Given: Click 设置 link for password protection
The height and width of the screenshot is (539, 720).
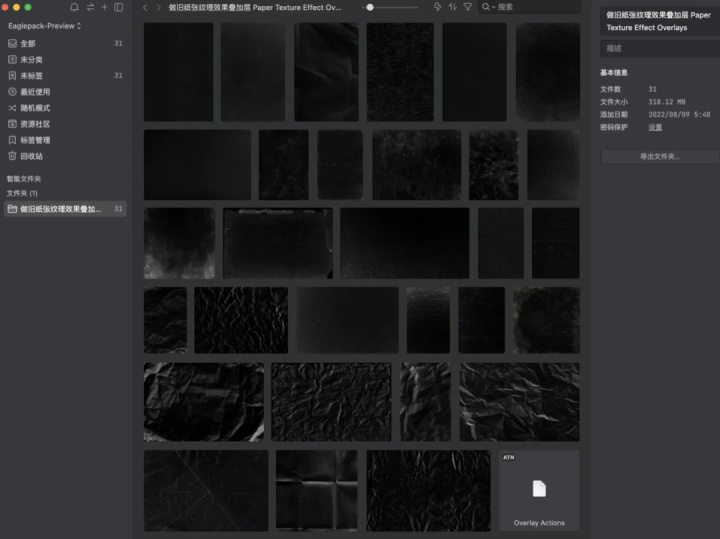Looking at the screenshot, I should 655,128.
